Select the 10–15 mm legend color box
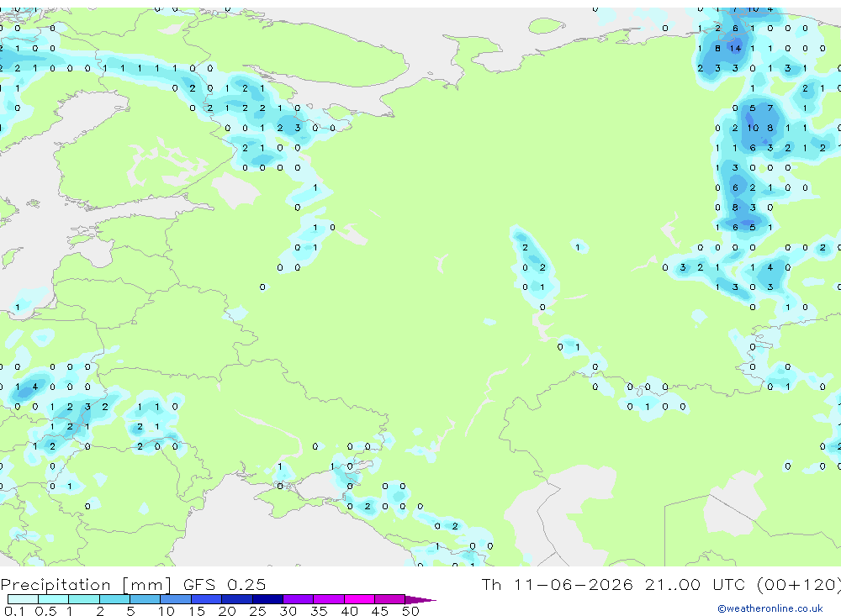Viewport: 841px width, 616px height. (176, 599)
